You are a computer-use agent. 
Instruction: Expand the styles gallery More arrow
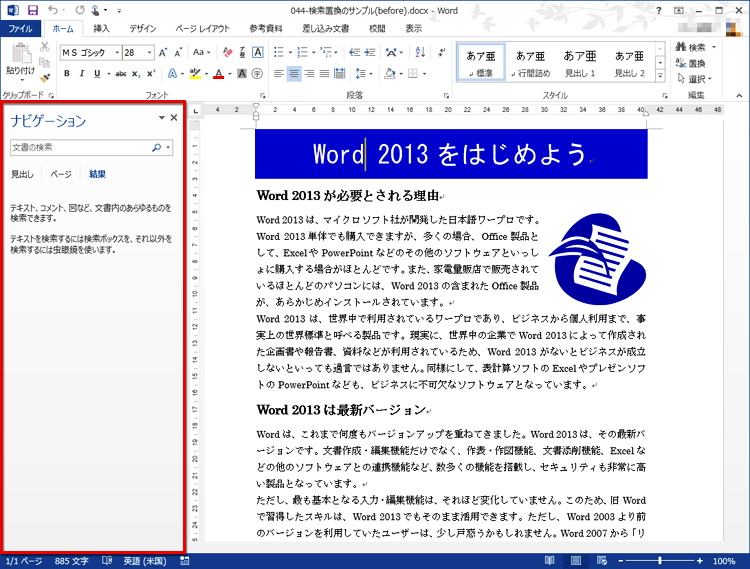point(660,76)
